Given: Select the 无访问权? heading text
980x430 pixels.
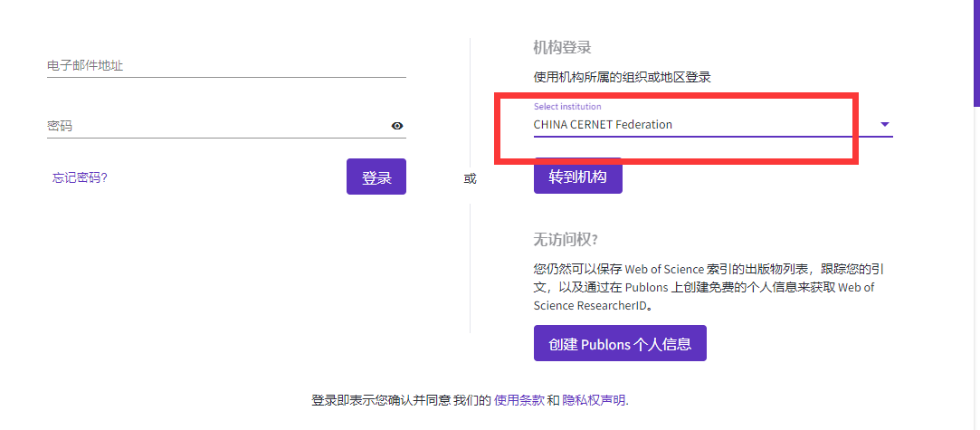Looking at the screenshot, I should pos(566,239).
